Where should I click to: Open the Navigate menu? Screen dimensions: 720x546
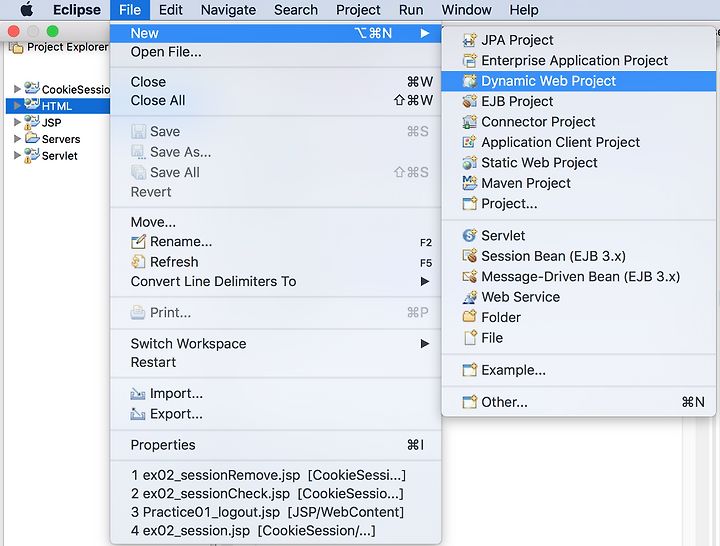[228, 10]
